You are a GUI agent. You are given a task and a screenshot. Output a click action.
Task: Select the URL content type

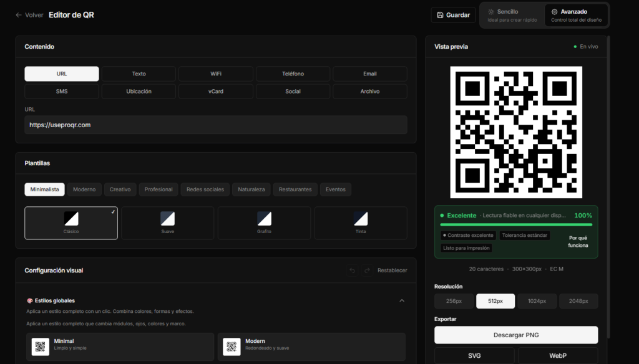pos(62,74)
